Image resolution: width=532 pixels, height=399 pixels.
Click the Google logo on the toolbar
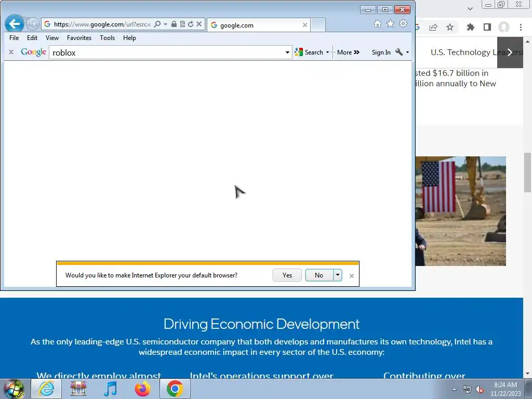coord(34,52)
